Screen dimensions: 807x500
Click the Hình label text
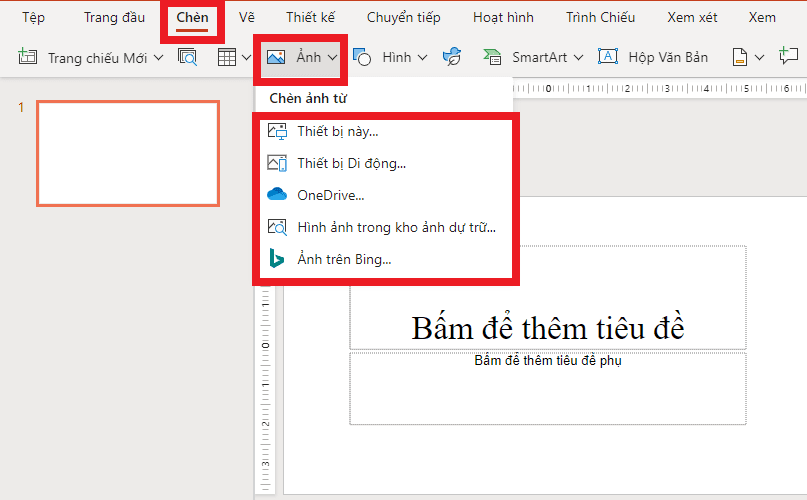(397, 57)
